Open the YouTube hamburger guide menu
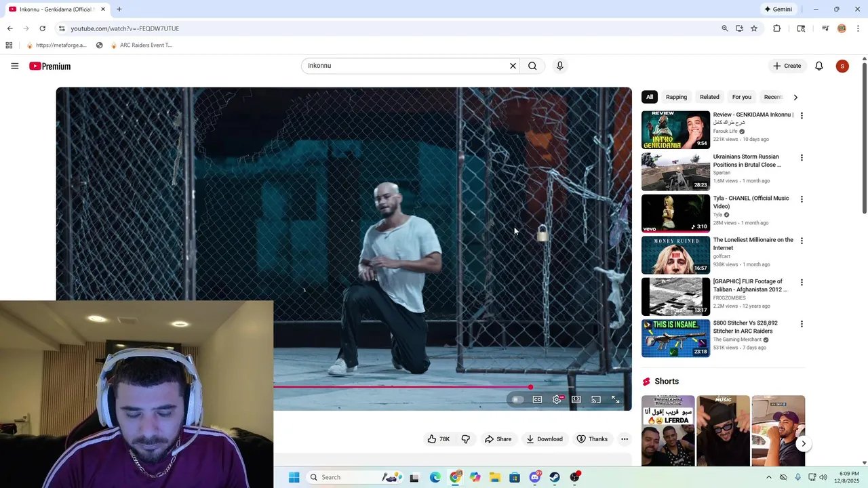The width and height of the screenshot is (868, 488). pos(14,66)
